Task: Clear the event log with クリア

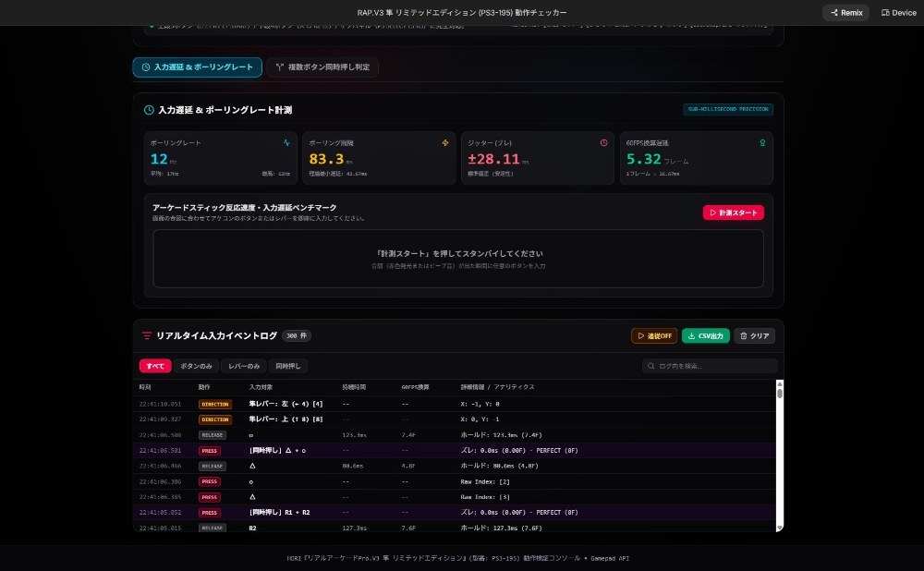Action: (x=754, y=336)
